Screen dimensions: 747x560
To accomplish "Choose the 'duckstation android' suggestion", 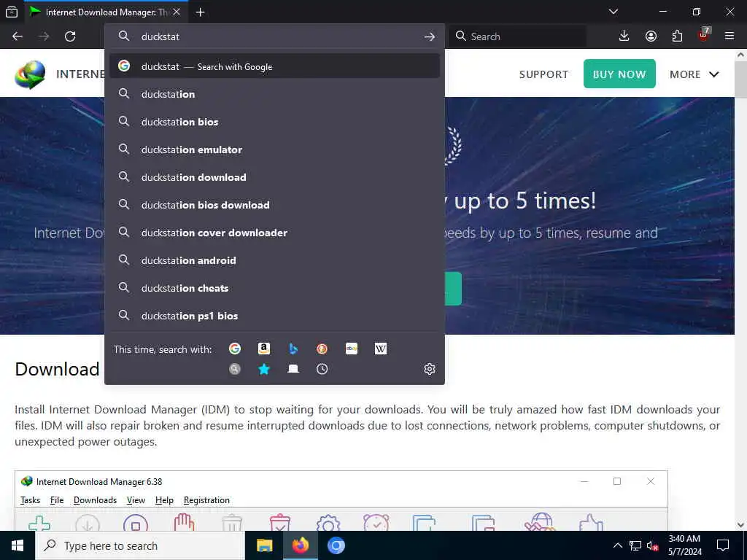I will click(x=275, y=260).
